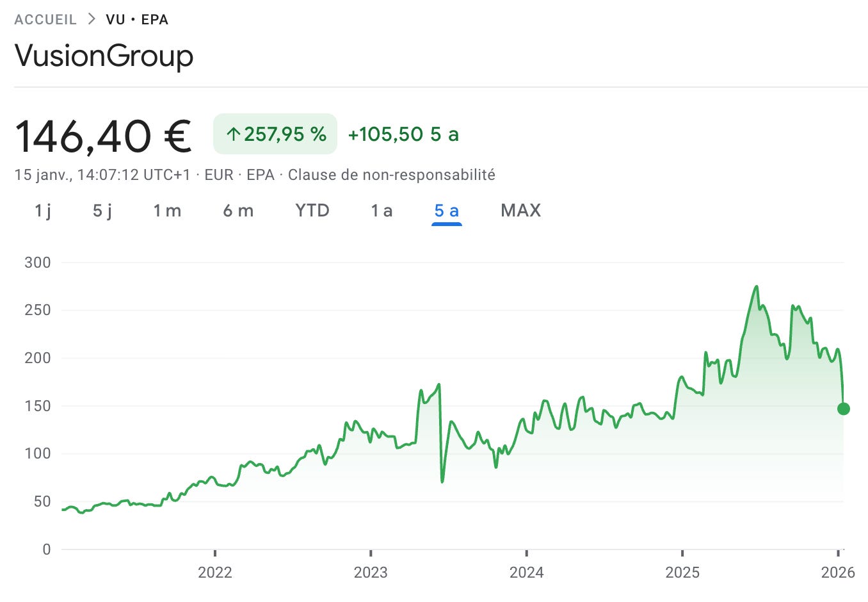Click the 257,95 % change badge
Image resolution: width=868 pixels, height=602 pixels.
pyautogui.click(x=275, y=134)
